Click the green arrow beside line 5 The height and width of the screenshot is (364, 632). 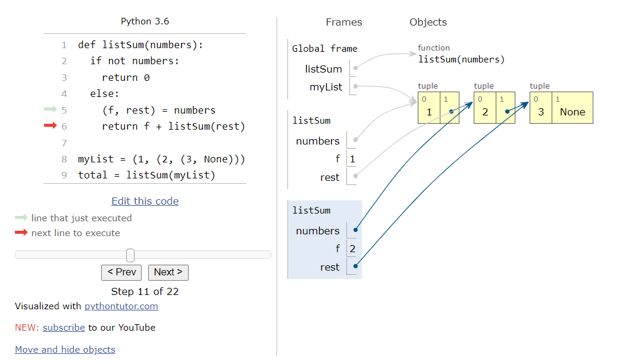(51, 109)
